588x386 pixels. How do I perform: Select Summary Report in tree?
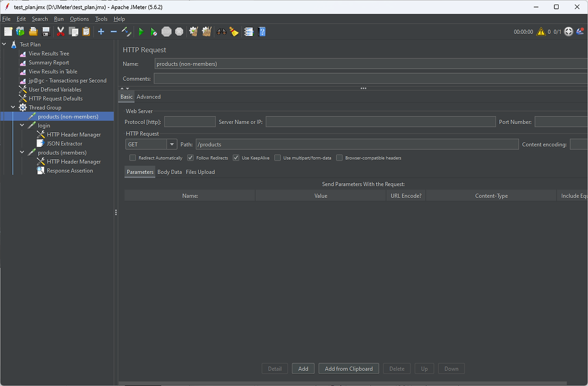coord(49,62)
